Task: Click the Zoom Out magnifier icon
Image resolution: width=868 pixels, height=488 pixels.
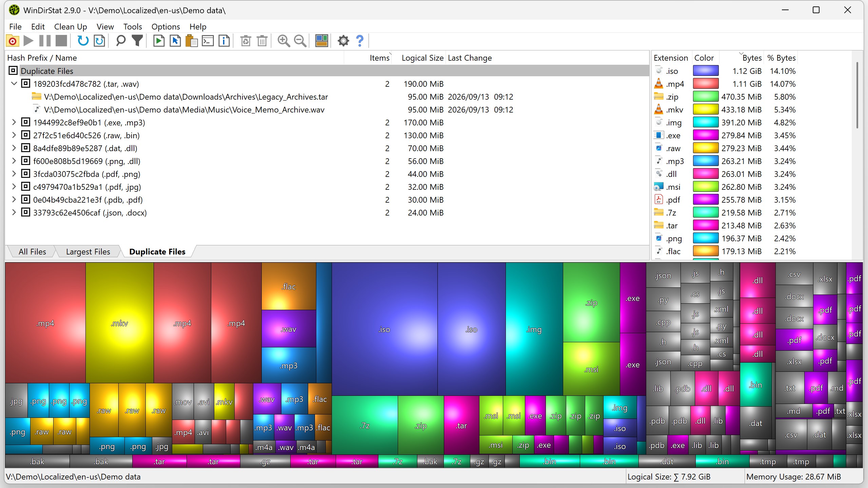Action: pos(300,41)
